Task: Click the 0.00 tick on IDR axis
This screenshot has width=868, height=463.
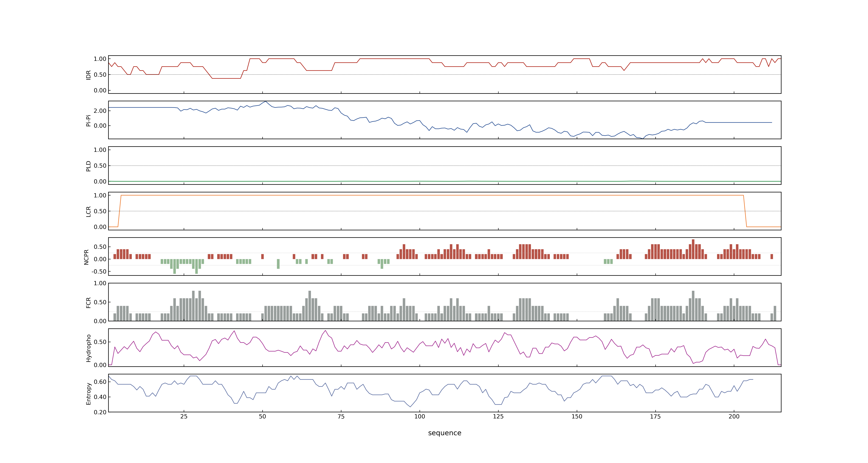Action: (x=100, y=90)
